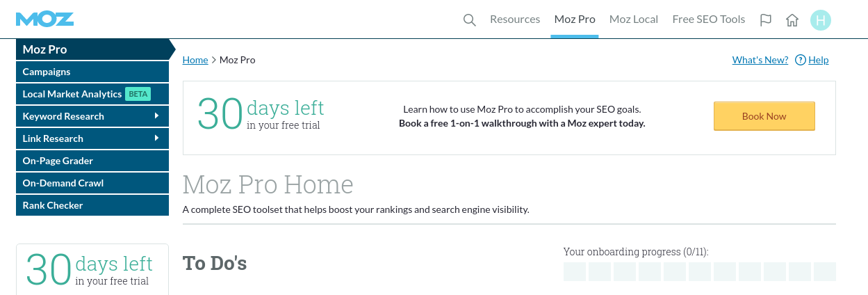The height and width of the screenshot is (295, 868).
Task: Open the Resources menu
Action: tap(515, 19)
